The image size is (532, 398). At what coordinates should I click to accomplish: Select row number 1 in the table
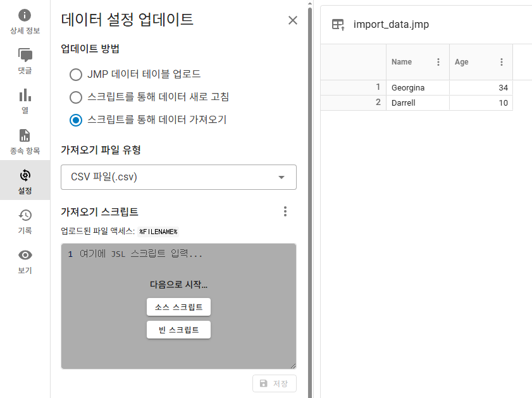(353, 87)
